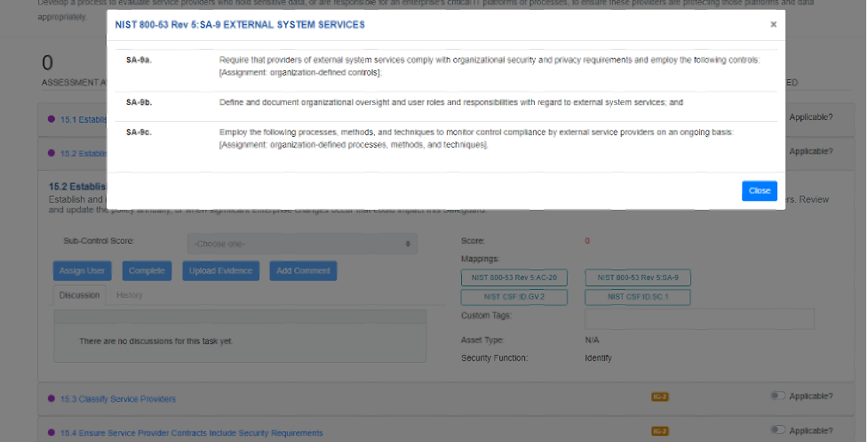868x442 pixels.
Task: Expand 15.4 Ensure Service Provider Contracts section
Action: (x=191, y=433)
